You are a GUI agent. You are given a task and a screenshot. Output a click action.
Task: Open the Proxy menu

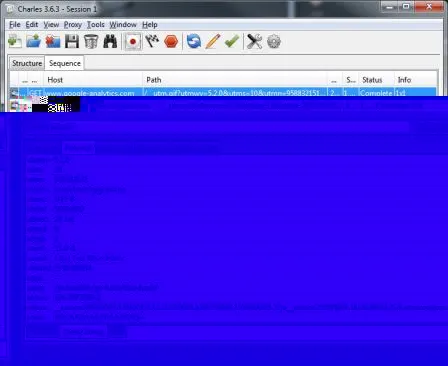73,25
